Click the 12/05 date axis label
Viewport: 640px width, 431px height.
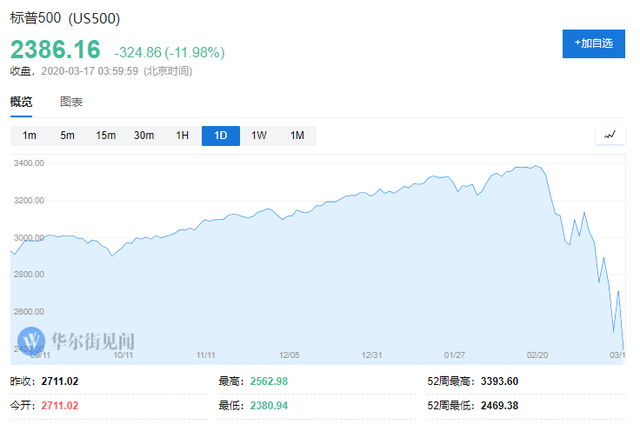289,355
